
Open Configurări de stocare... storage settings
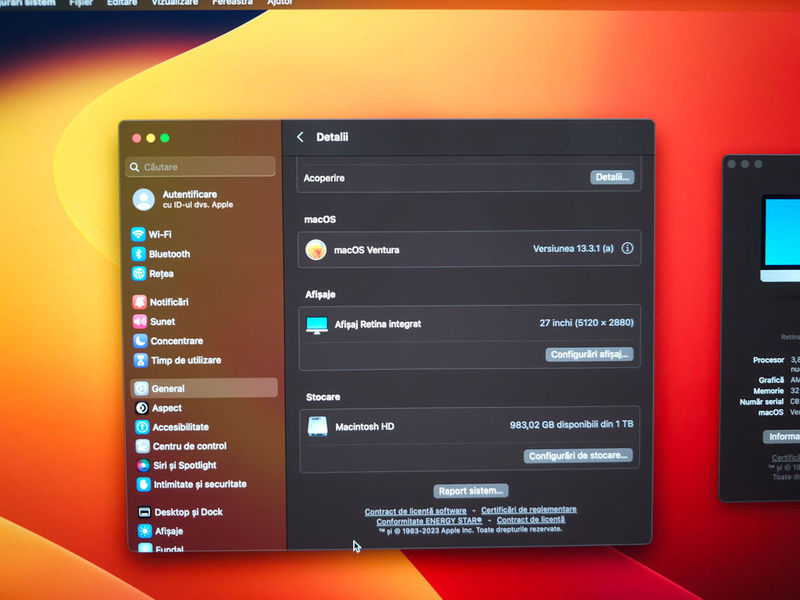point(578,456)
